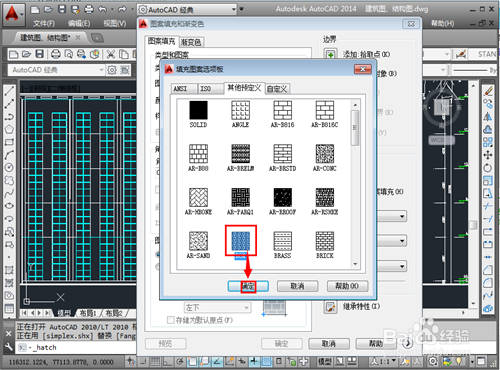Viewport: 500px width, 370px height.
Task: Switch to the ISO patterns tab
Action: [x=210, y=89]
